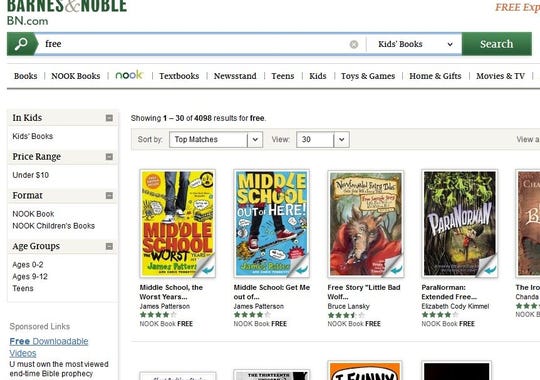Open the Sort by Top Matches dropdown
The width and height of the screenshot is (540, 380).
coord(216,140)
